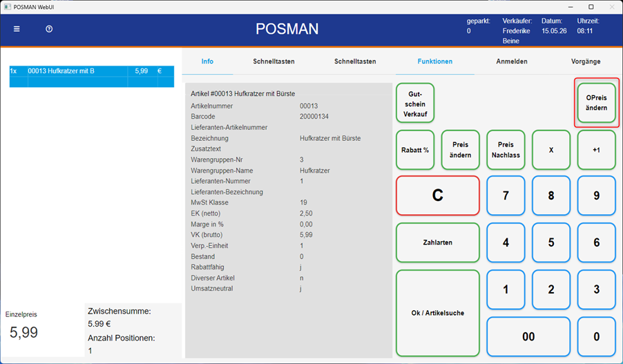Click the Barcode value 20000134

(314, 117)
